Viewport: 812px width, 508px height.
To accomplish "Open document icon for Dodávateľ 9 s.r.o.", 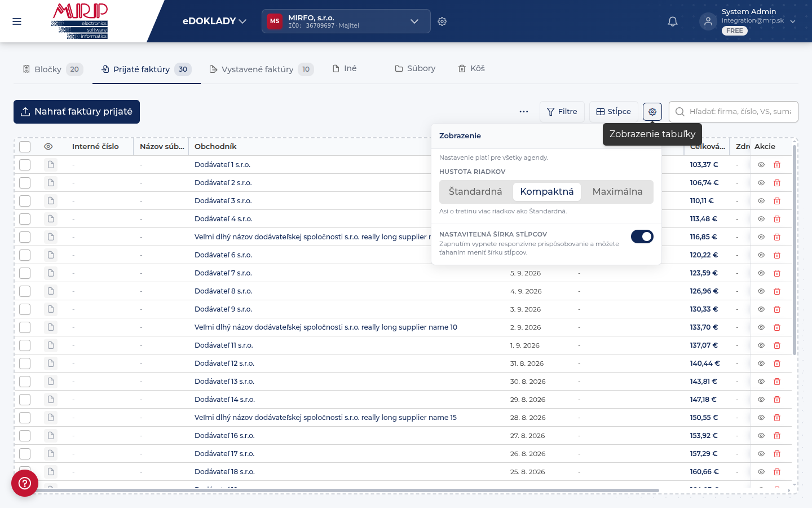I will pos(51,309).
